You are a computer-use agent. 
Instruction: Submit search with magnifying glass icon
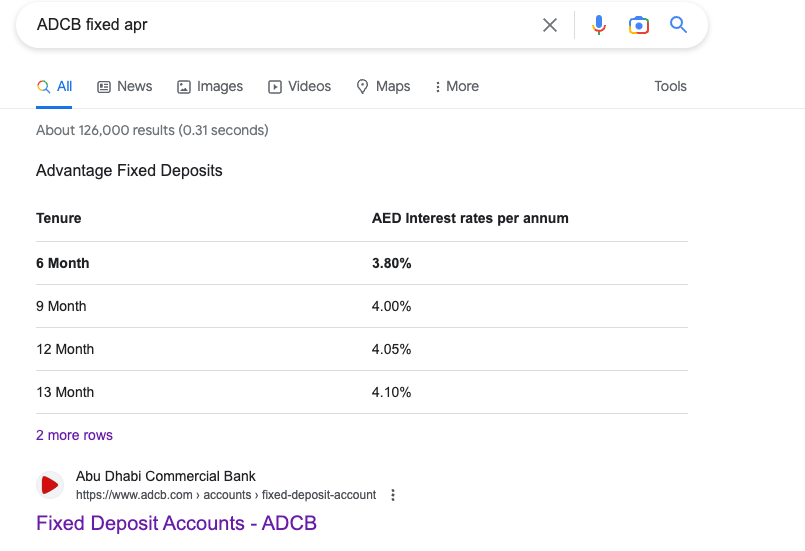(678, 24)
